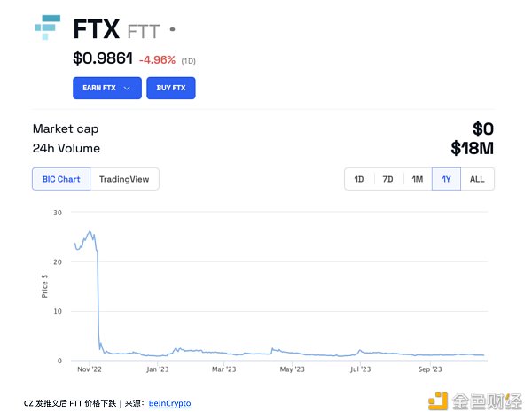This screenshot has height=420, width=532.
Task: Open the BeInCrypto source link
Action: tap(169, 403)
